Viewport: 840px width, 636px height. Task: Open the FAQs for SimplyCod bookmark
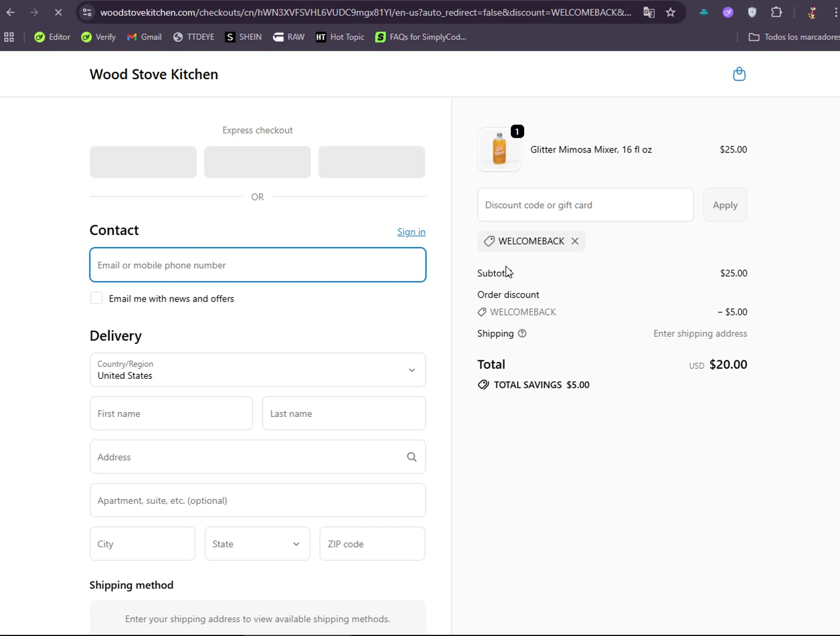421,37
